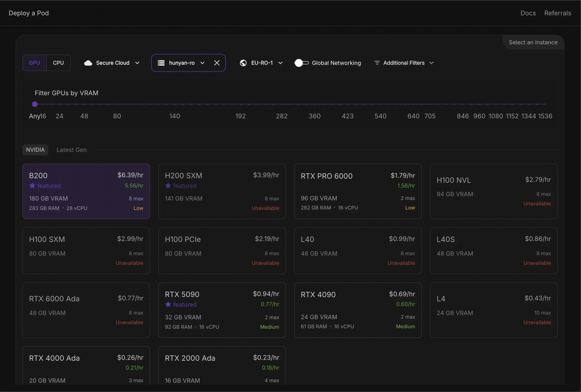Screen dimensions: 581x392
Task: Switch to CPU mode
Action: (58, 63)
